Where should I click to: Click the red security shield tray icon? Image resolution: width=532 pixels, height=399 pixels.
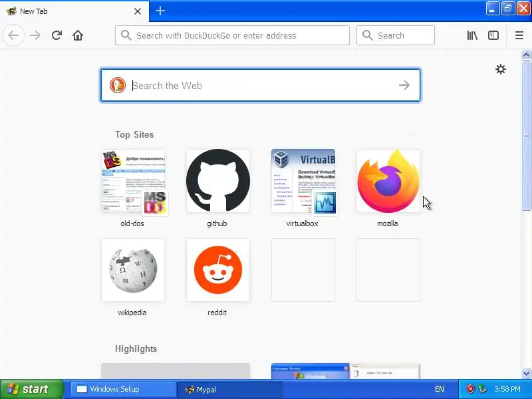click(470, 389)
